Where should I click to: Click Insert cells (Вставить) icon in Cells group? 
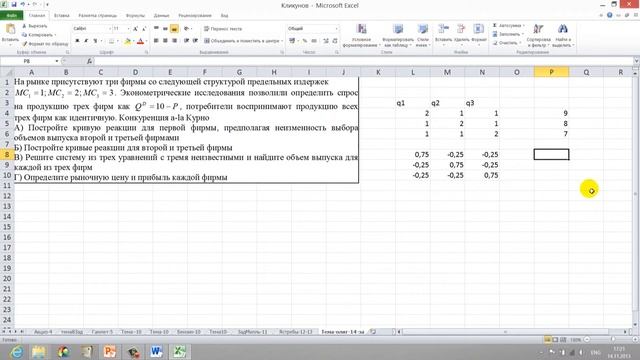[443, 29]
